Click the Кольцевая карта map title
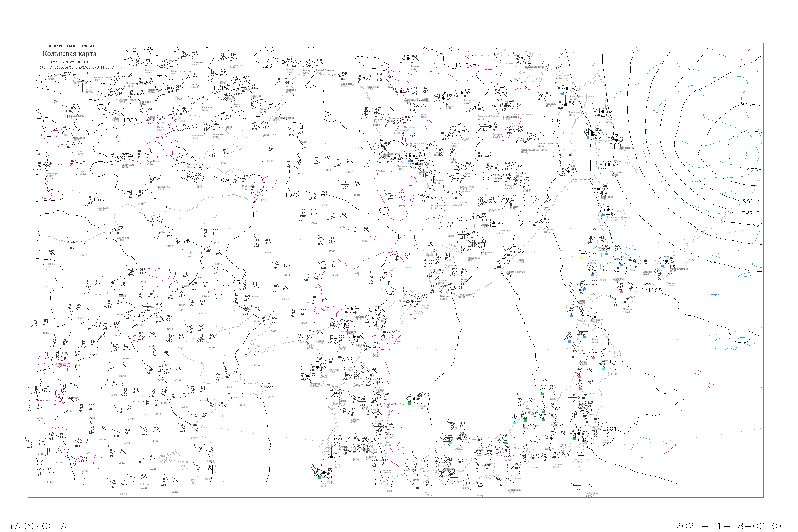Viewport: 798px width, 532px height. (x=69, y=54)
